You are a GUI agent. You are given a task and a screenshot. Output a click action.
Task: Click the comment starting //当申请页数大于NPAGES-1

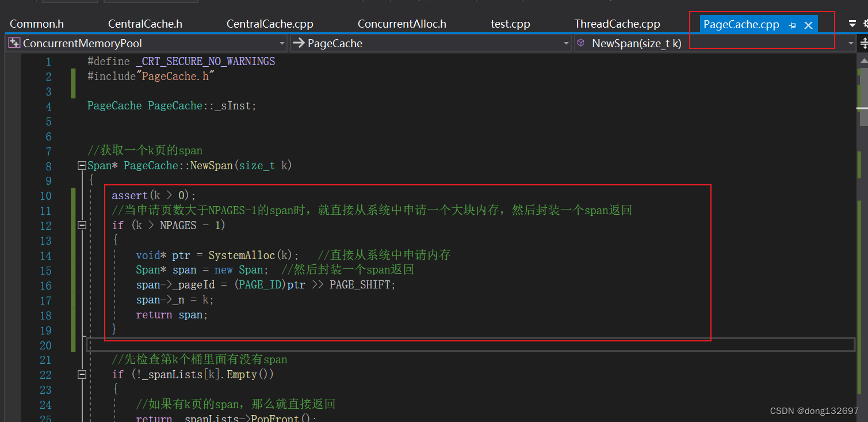(x=372, y=211)
